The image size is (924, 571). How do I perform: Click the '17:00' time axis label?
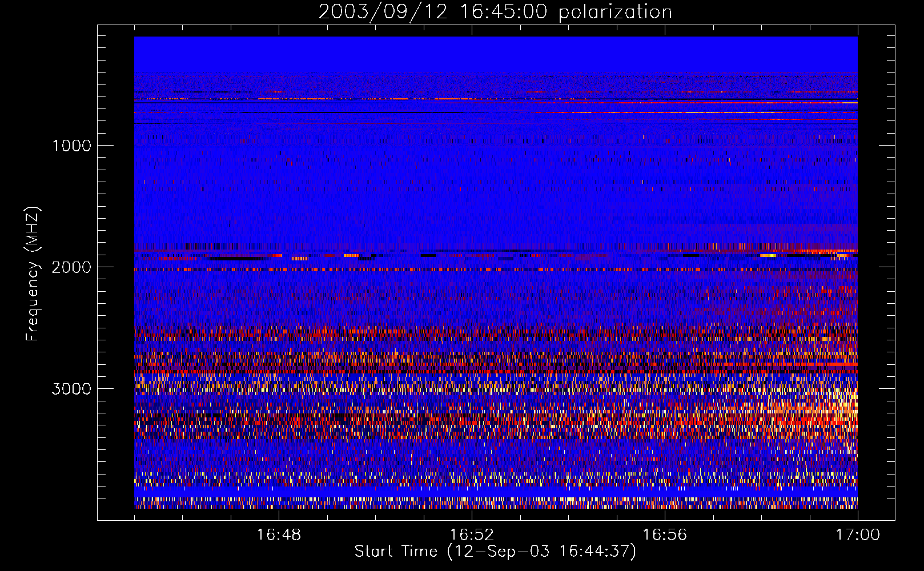[x=858, y=535]
